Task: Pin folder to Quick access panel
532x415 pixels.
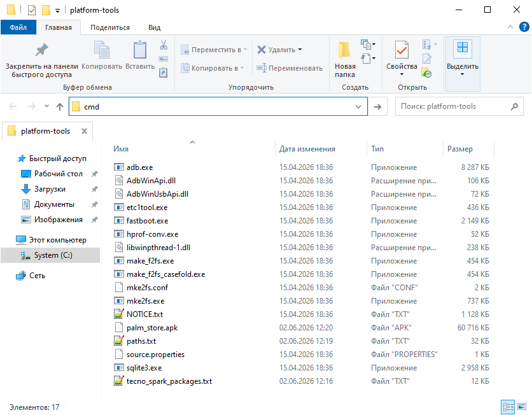Action: tap(42, 60)
